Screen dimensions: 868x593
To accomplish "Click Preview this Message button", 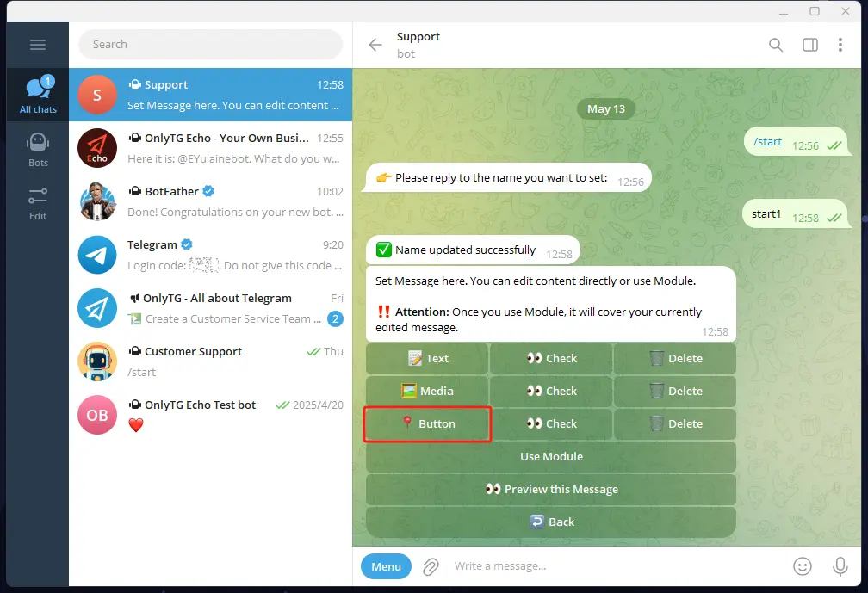I will (x=551, y=489).
